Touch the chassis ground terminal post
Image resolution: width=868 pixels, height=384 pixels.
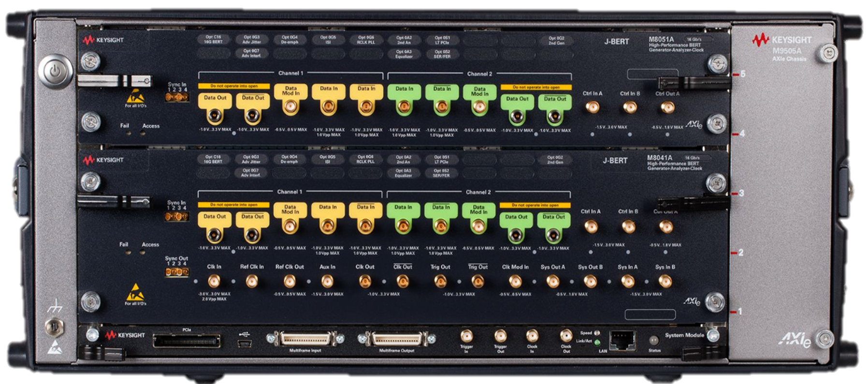pyautogui.click(x=54, y=327)
